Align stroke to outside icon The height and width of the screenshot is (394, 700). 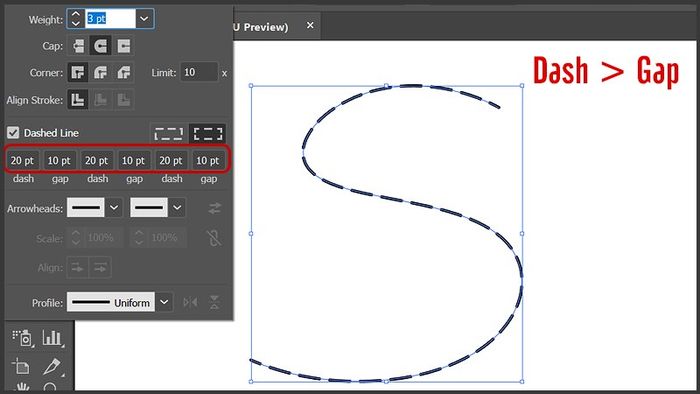[124, 100]
